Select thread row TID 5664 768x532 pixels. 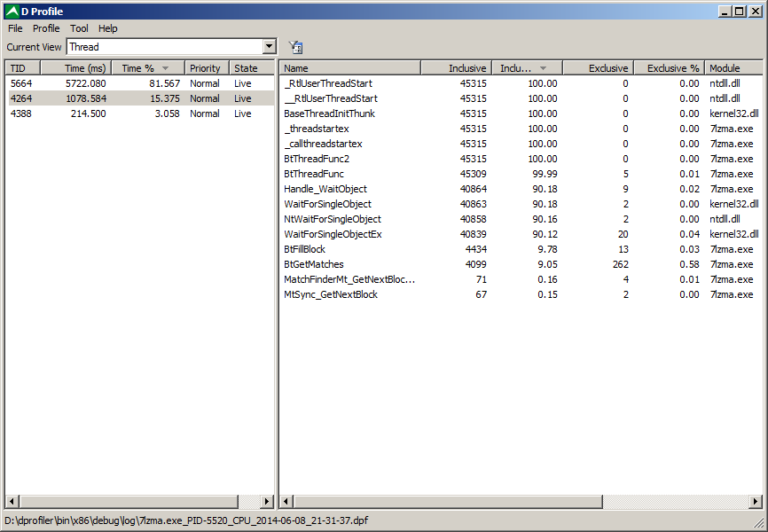pos(141,83)
